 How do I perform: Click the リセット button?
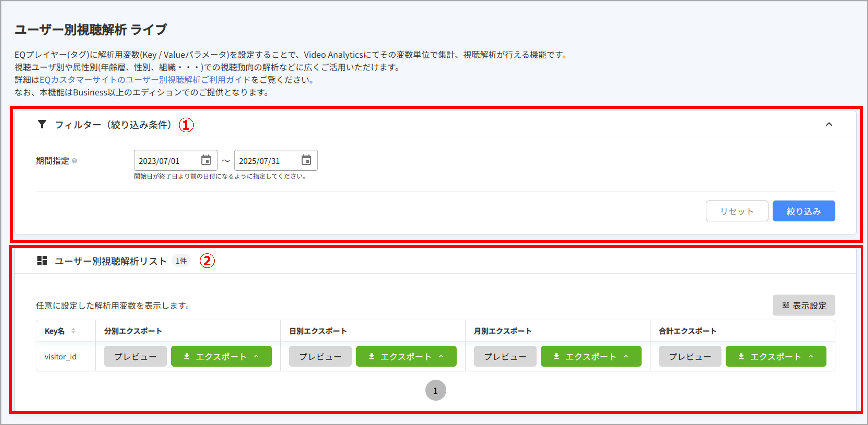737,211
